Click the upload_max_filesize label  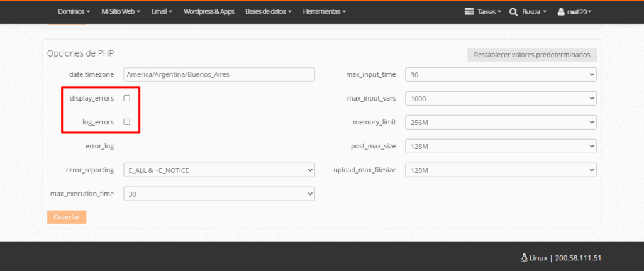point(365,170)
